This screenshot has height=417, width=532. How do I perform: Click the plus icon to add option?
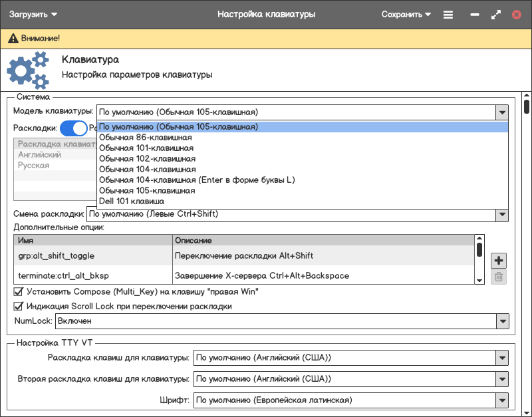pos(499,260)
